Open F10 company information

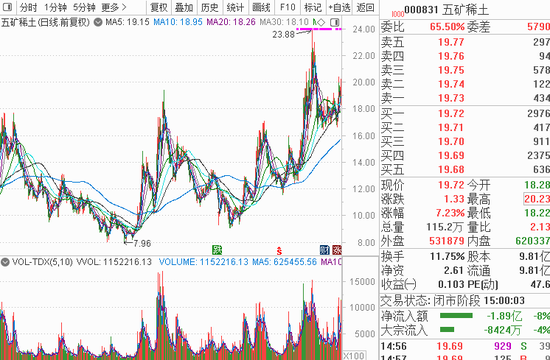pos(288,7)
